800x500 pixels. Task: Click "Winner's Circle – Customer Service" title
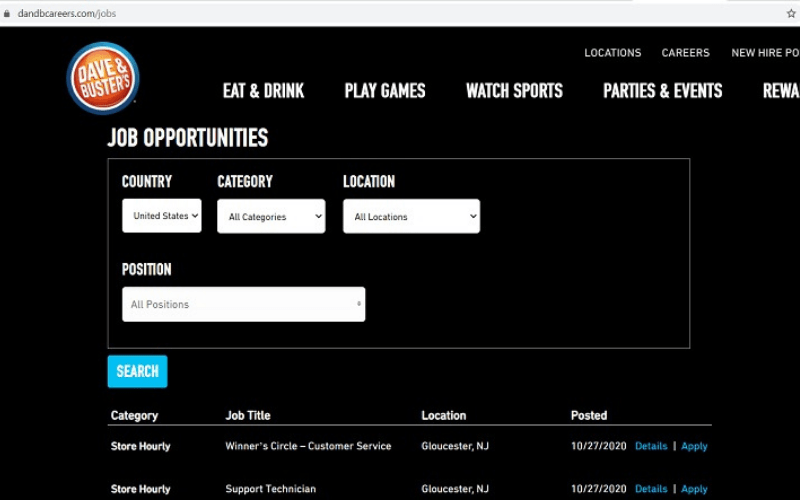coord(308,446)
